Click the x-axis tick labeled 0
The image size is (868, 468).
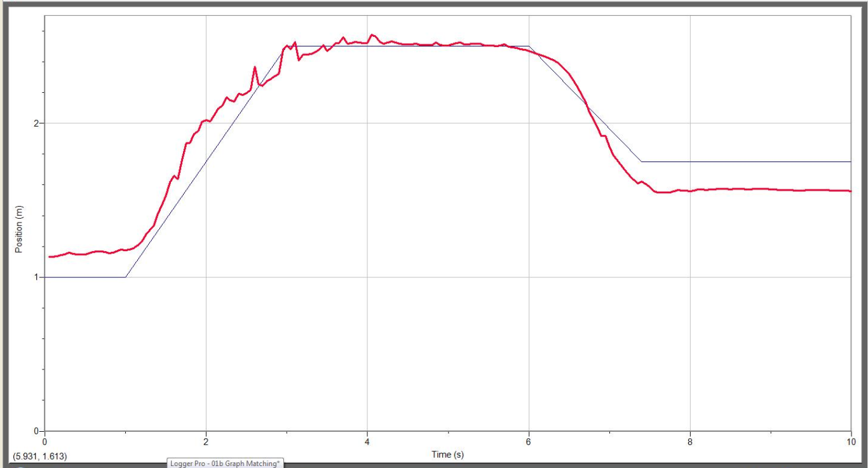(x=44, y=440)
